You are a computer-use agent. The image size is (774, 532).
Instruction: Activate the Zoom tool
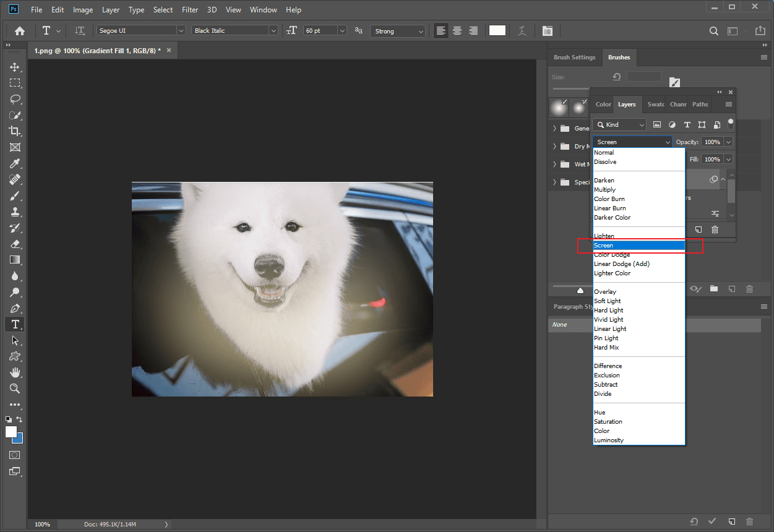[x=14, y=388]
